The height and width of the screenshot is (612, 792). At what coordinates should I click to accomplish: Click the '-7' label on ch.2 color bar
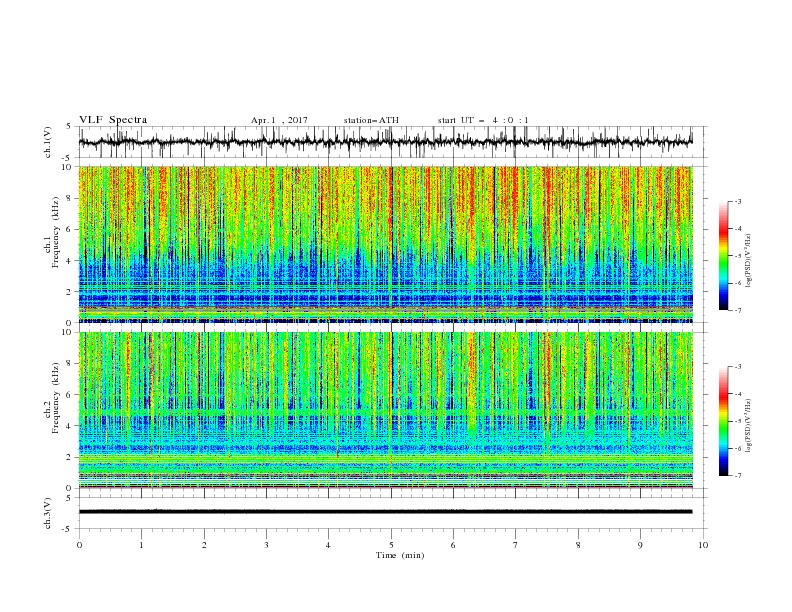pyautogui.click(x=738, y=476)
